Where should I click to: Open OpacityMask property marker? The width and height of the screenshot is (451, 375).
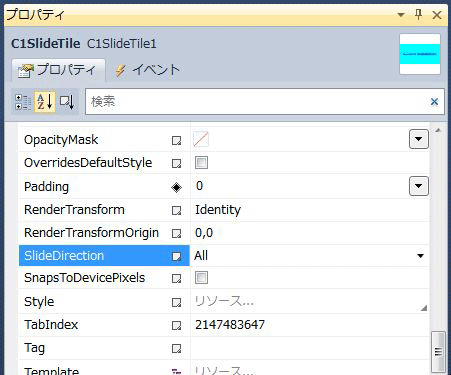pos(176,140)
